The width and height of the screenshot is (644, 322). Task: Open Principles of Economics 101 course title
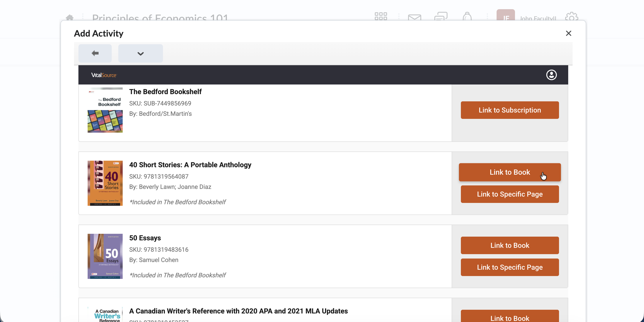pyautogui.click(x=160, y=17)
